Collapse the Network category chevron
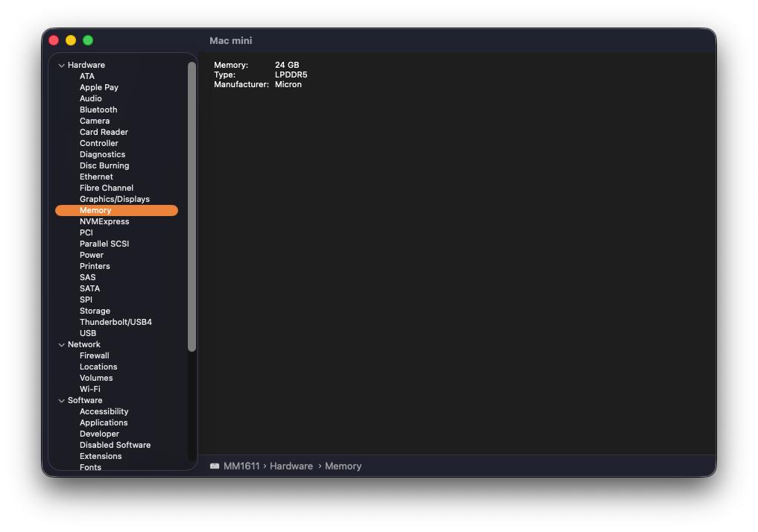Viewport: 758px width, 532px height. pyautogui.click(x=62, y=345)
